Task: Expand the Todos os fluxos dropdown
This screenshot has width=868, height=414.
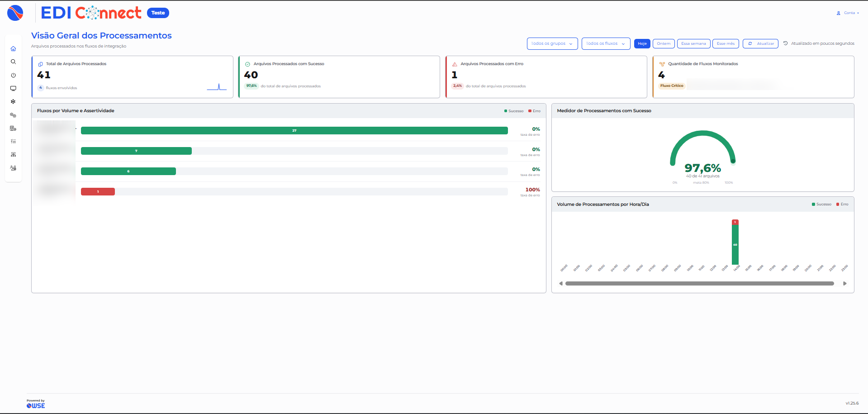Action: click(606, 43)
